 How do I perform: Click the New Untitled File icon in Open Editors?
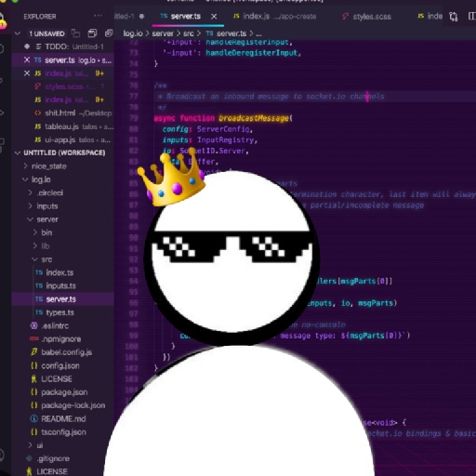pos(75,33)
